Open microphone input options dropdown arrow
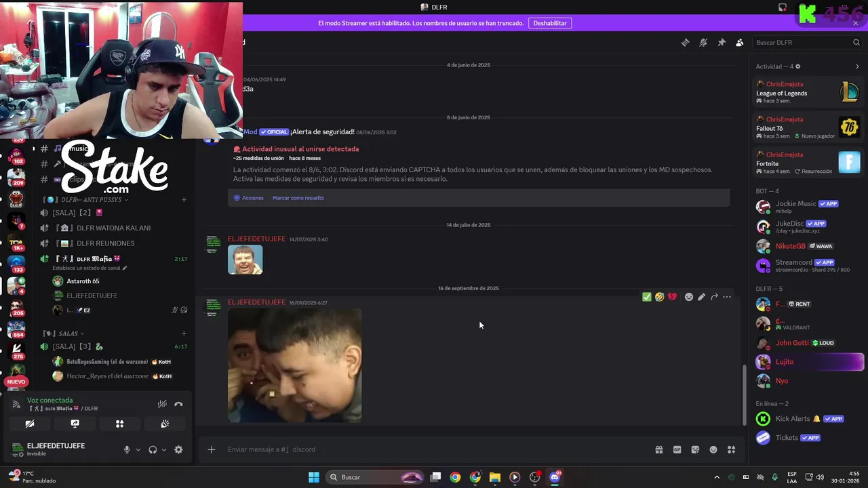The height and width of the screenshot is (488, 868). [138, 449]
